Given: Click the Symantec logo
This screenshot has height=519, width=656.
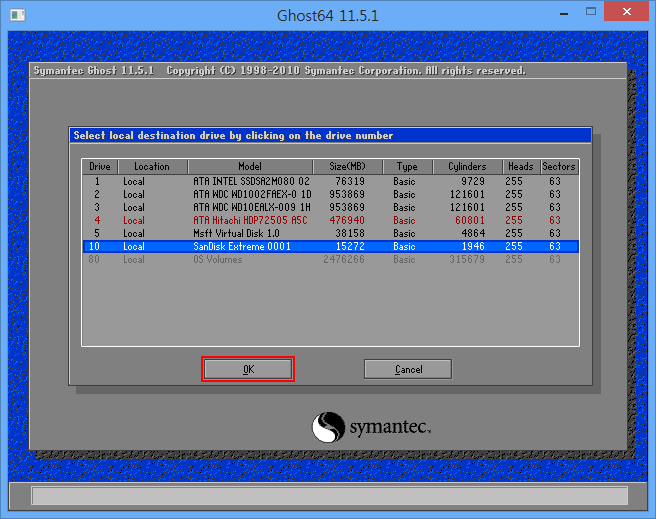Looking at the screenshot, I should pyautogui.click(x=371, y=427).
